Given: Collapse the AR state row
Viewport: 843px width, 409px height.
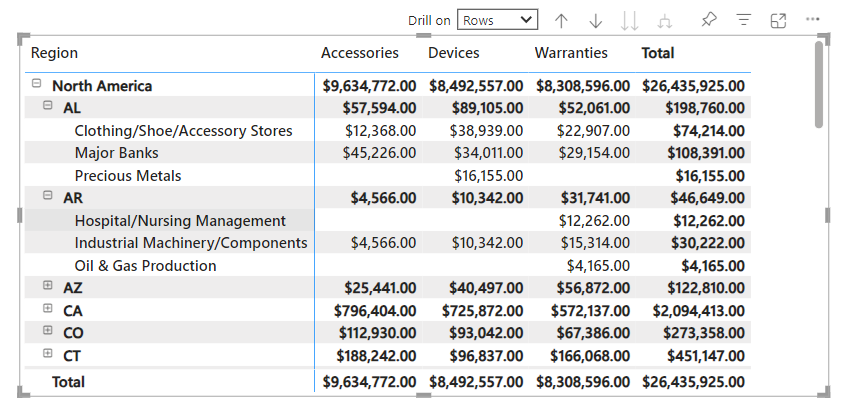Looking at the screenshot, I should pyautogui.click(x=47, y=197).
